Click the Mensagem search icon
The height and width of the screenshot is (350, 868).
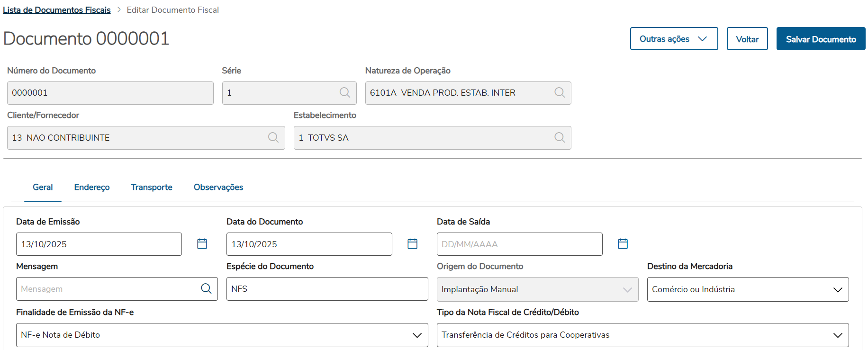click(x=206, y=289)
